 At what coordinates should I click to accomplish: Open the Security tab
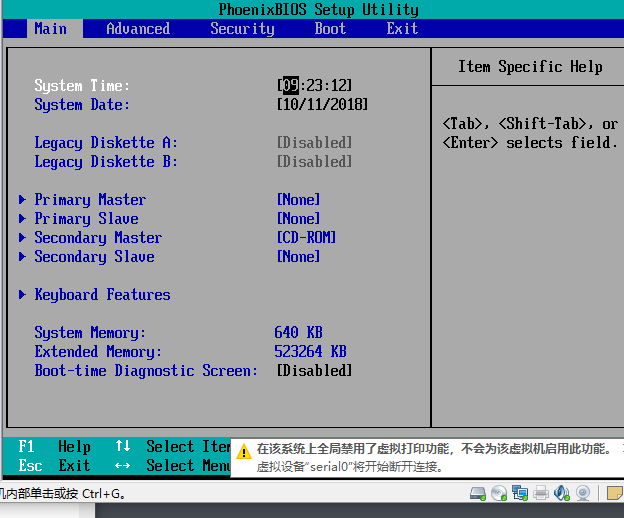tap(242, 29)
